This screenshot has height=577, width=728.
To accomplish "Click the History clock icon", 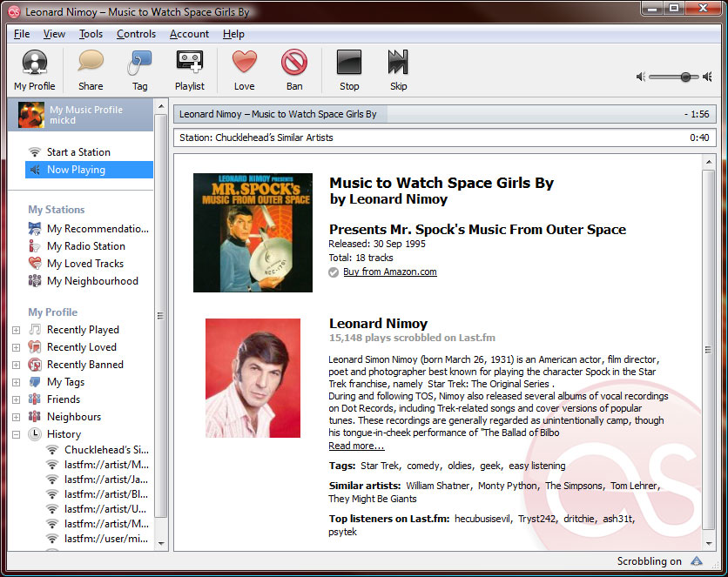I will point(35,434).
